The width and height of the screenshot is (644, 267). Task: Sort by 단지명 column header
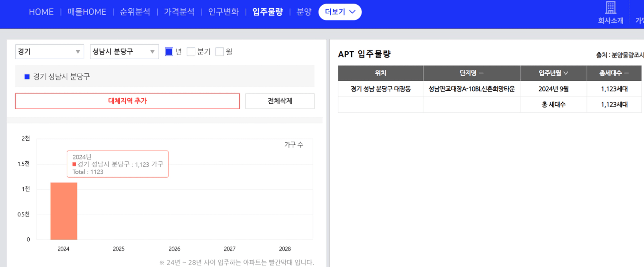point(471,73)
